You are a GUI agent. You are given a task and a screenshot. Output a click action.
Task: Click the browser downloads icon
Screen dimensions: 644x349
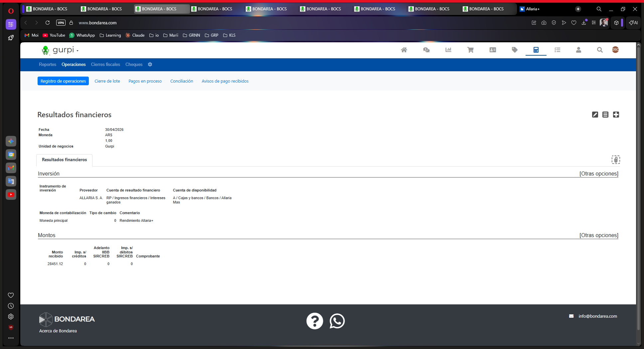(x=584, y=23)
